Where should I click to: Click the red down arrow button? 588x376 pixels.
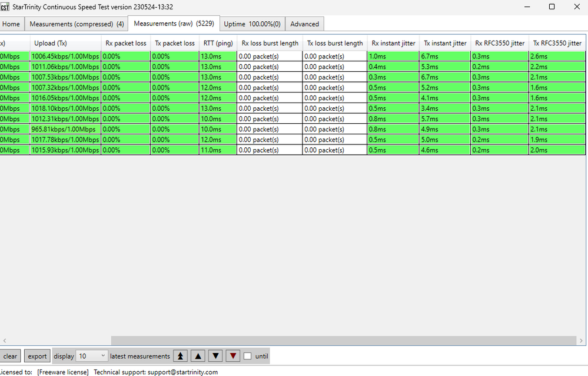(x=233, y=356)
